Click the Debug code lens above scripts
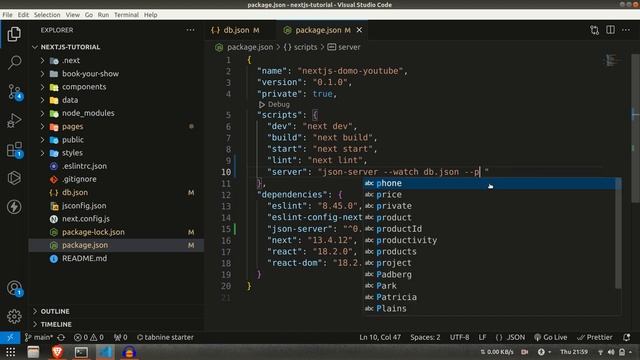The width and height of the screenshot is (640, 360). (274, 104)
